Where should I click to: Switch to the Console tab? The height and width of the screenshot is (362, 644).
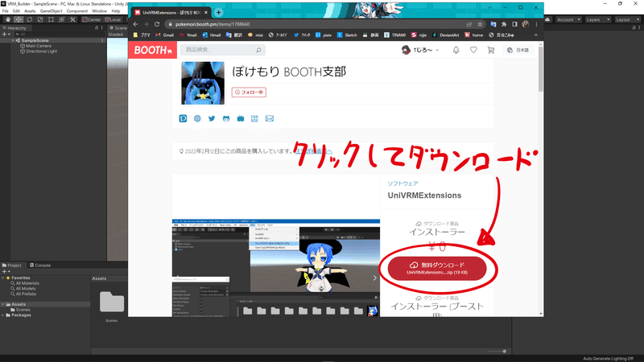tap(39, 265)
